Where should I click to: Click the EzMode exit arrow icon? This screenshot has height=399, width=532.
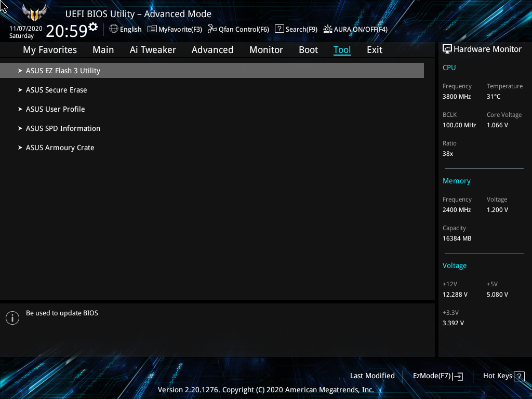tap(458, 376)
